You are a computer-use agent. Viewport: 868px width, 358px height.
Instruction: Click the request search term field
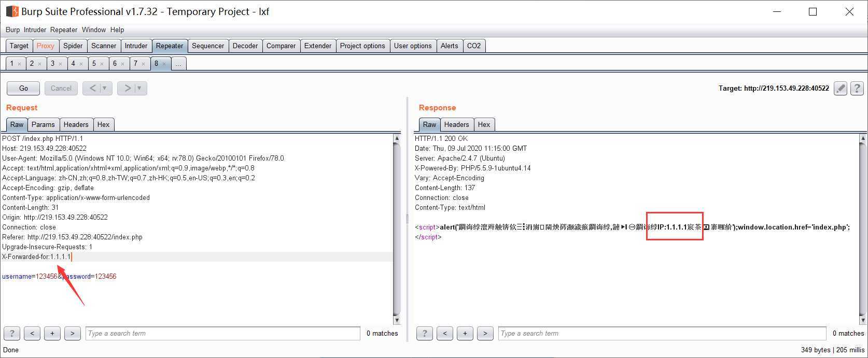tap(223, 333)
